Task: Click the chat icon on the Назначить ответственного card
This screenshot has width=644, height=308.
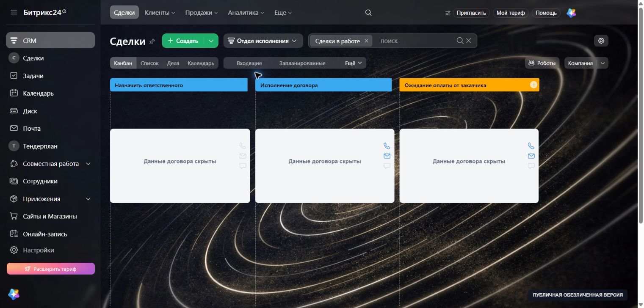Action: [x=243, y=166]
